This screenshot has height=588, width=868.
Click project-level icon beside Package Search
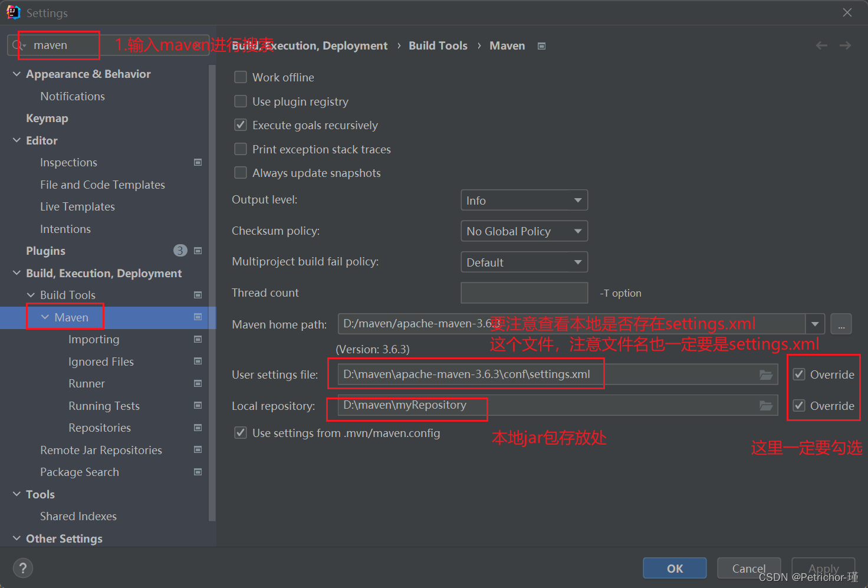coord(198,472)
